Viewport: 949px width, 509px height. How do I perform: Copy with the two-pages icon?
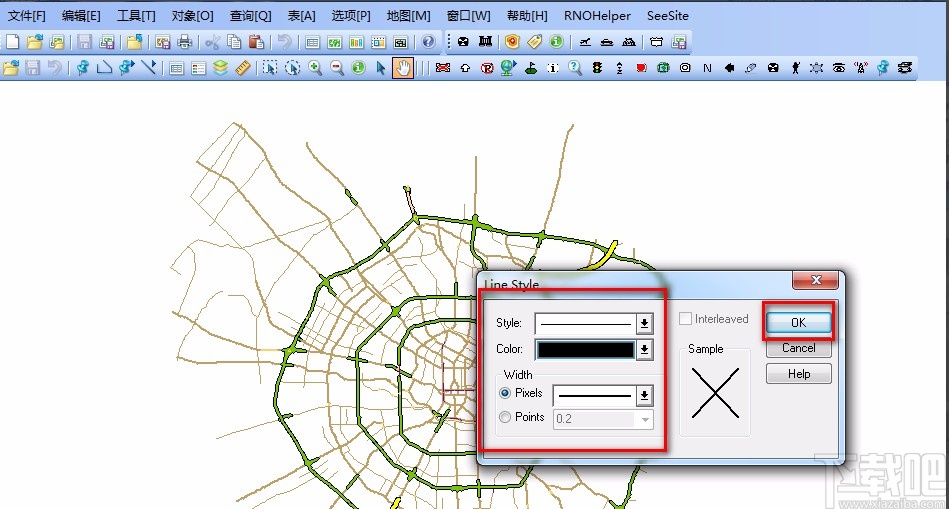tap(234, 42)
